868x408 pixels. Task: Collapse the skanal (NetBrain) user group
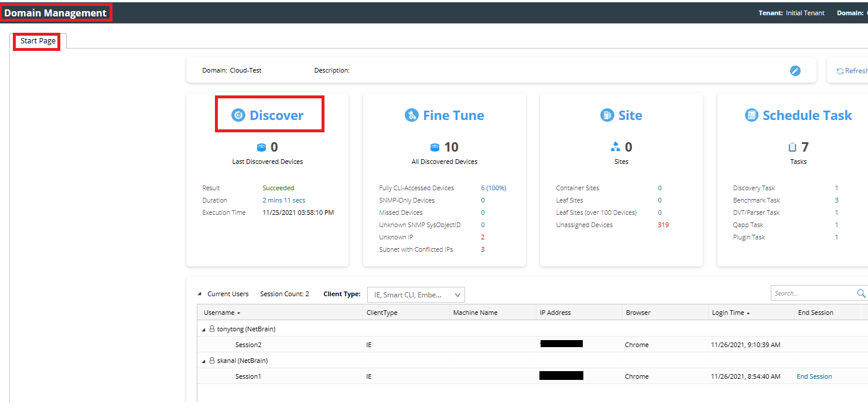coord(204,361)
